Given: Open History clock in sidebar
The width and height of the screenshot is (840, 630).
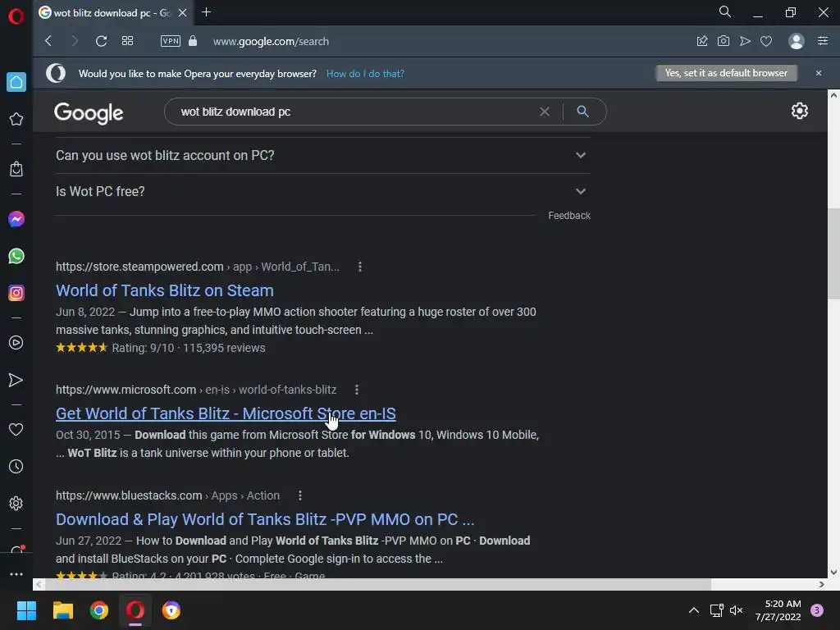Looking at the screenshot, I should click(x=16, y=467).
